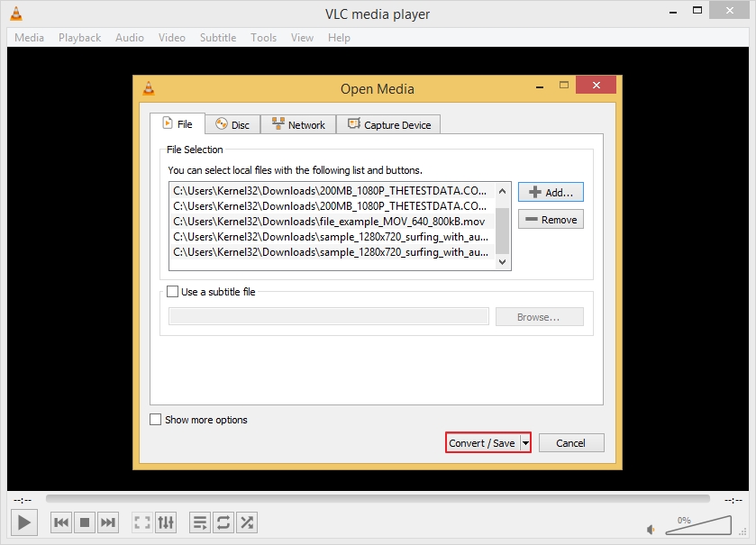The width and height of the screenshot is (756, 545).
Task: Open the Playback menu
Action: click(x=79, y=38)
